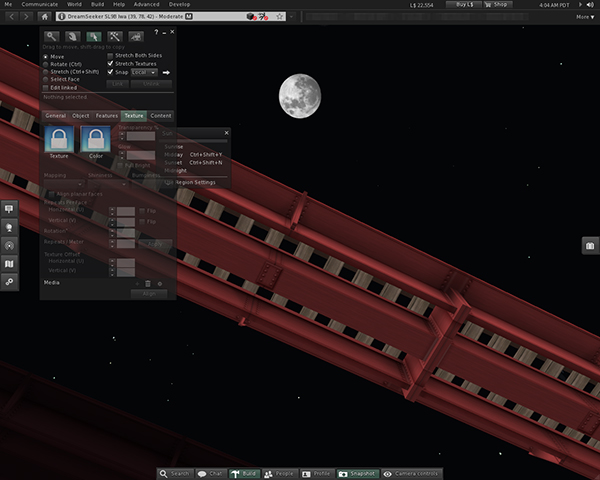
Task: Select the Focus (magnifier) build tool
Action: pyautogui.click(x=51, y=36)
